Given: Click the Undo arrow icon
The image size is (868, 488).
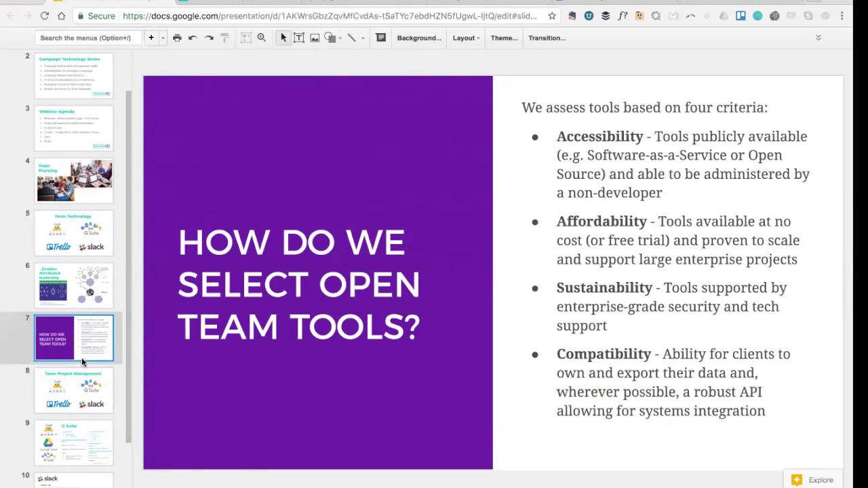Looking at the screenshot, I should [x=193, y=38].
